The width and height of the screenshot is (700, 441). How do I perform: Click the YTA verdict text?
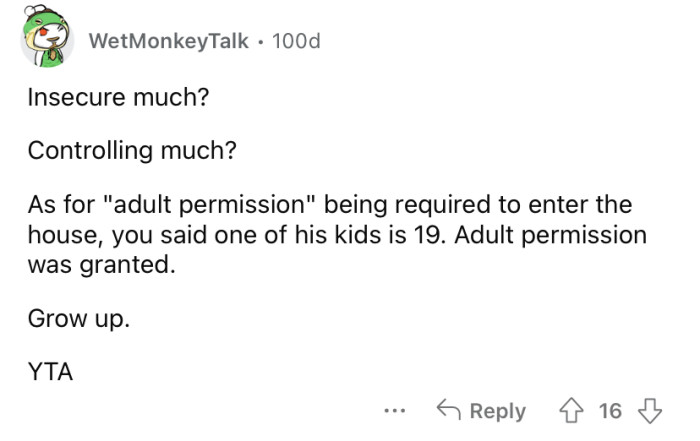click(50, 372)
